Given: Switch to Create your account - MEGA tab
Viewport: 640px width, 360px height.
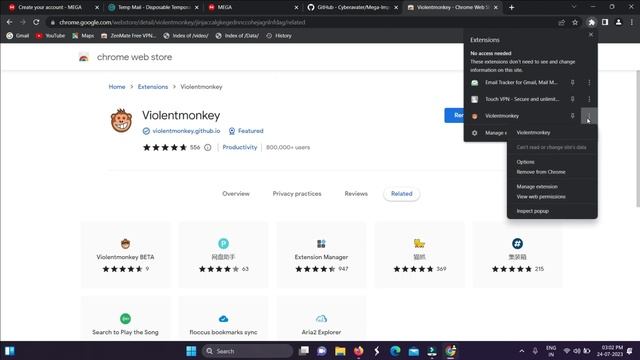Looking at the screenshot, I should [50, 7].
